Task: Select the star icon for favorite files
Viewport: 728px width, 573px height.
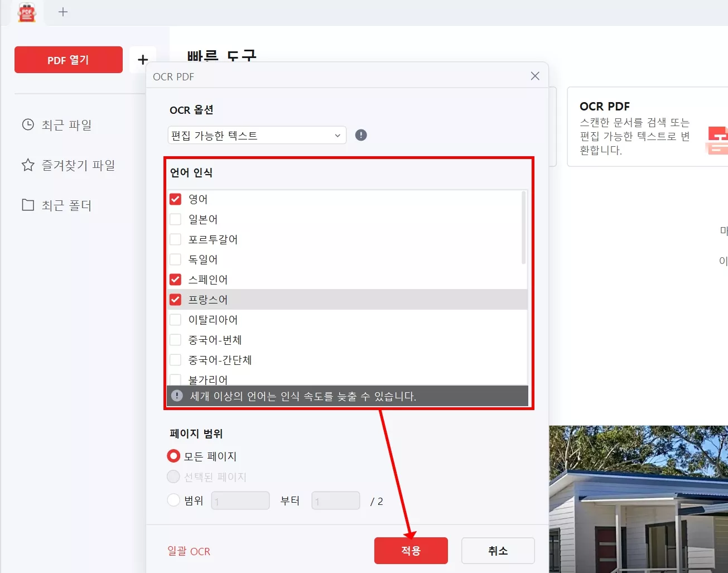Action: pyautogui.click(x=28, y=165)
